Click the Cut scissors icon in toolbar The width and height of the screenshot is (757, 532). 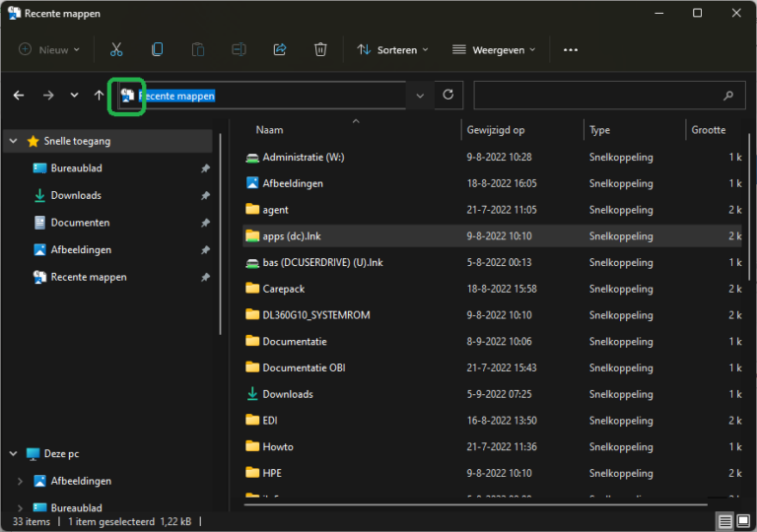116,49
